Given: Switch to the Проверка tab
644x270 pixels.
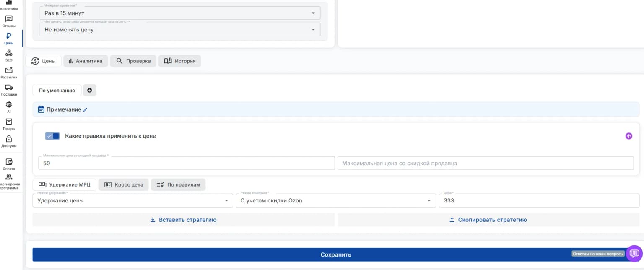Looking at the screenshot, I should pyautogui.click(x=133, y=61).
